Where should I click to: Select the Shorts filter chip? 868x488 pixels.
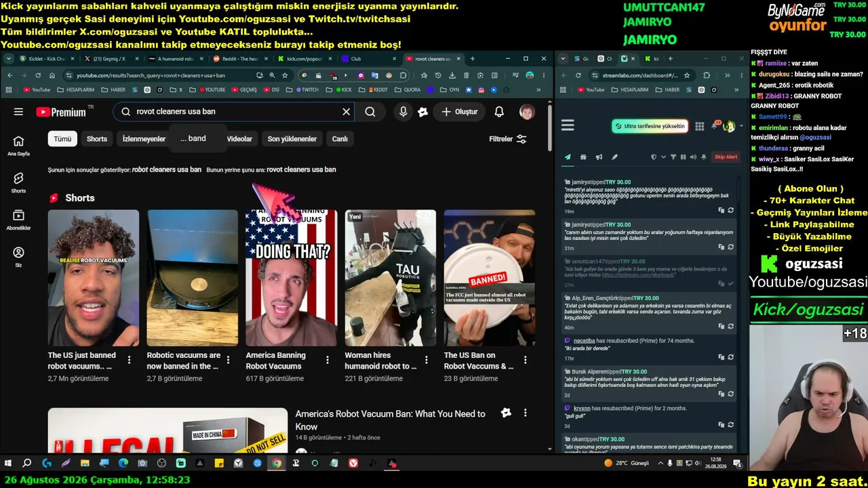pyautogui.click(x=97, y=139)
